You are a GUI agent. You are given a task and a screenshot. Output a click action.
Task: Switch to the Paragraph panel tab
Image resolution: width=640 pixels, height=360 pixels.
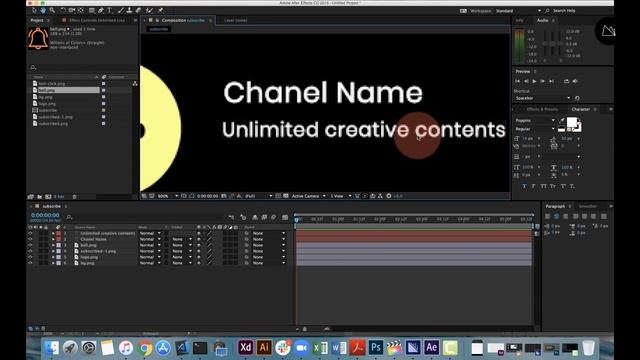(x=555, y=207)
